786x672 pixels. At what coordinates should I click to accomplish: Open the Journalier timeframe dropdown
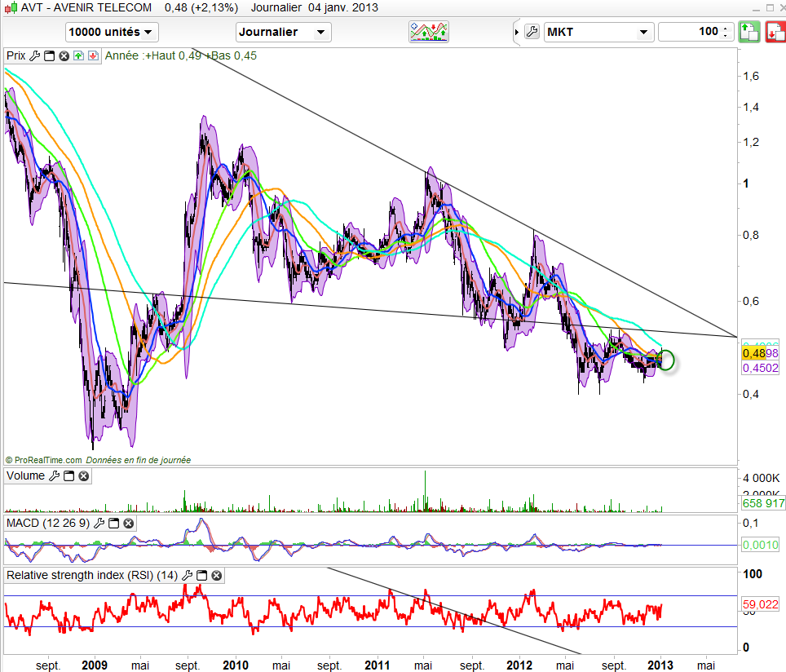tap(283, 32)
